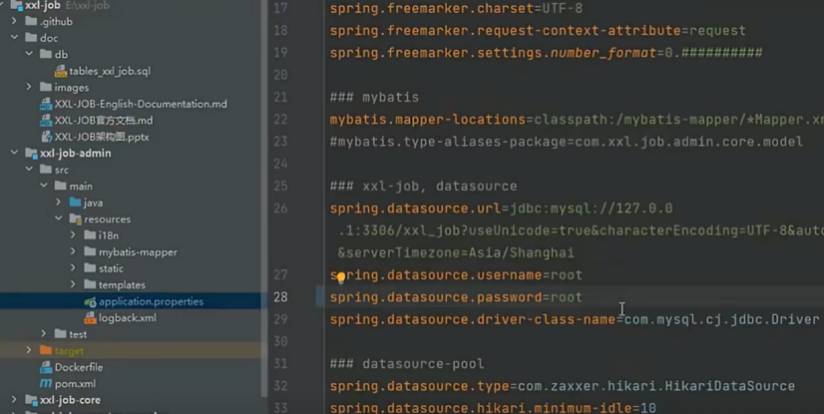Expand the static folder chevron
Screen dimensions: 824x414
point(73,268)
